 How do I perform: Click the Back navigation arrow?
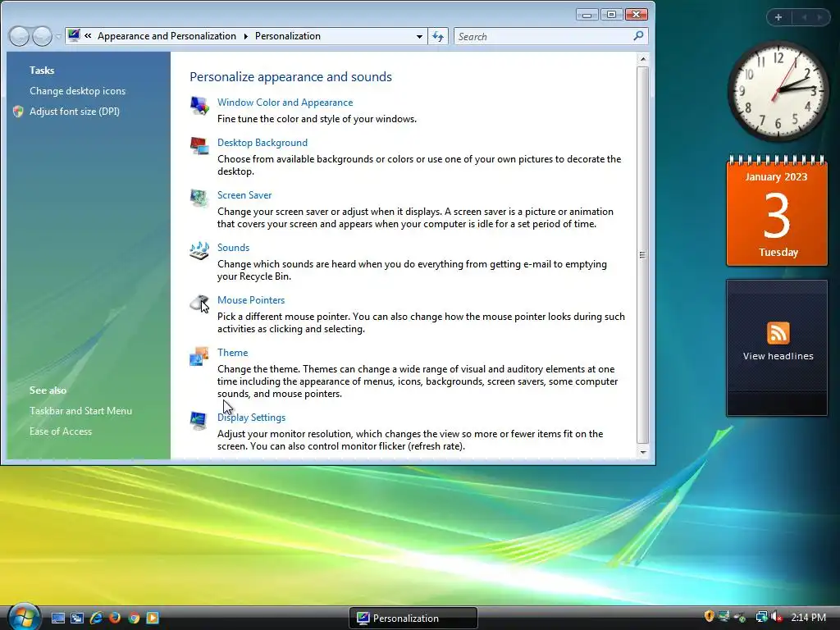click(20, 36)
